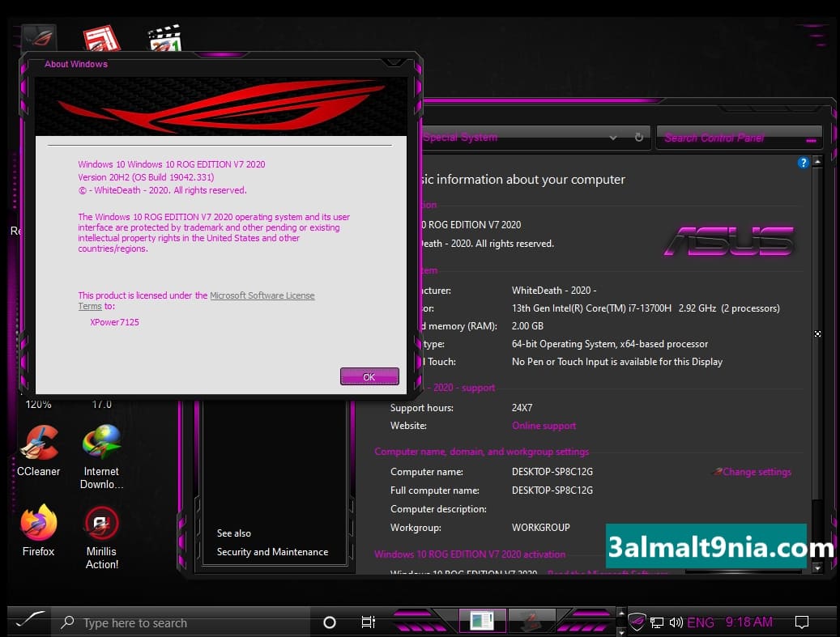The image size is (840, 637).
Task: Open the ROG logo desktop icon at top left
Action: pos(39,37)
